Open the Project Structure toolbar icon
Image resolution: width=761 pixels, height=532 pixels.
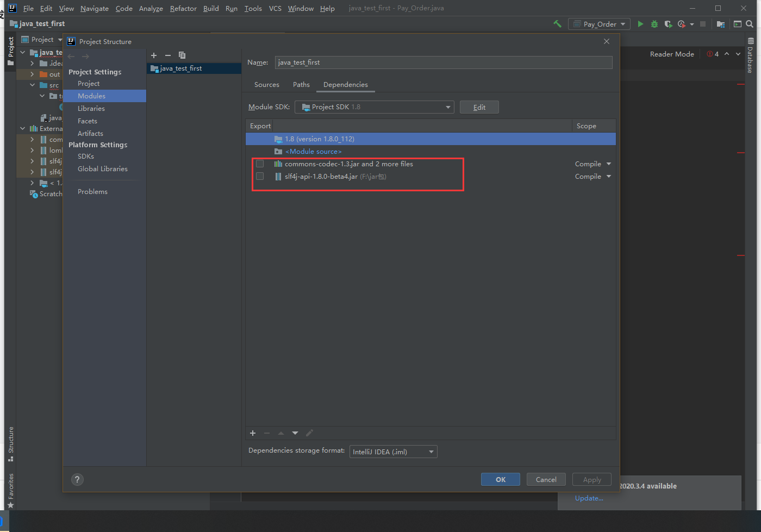click(721, 24)
